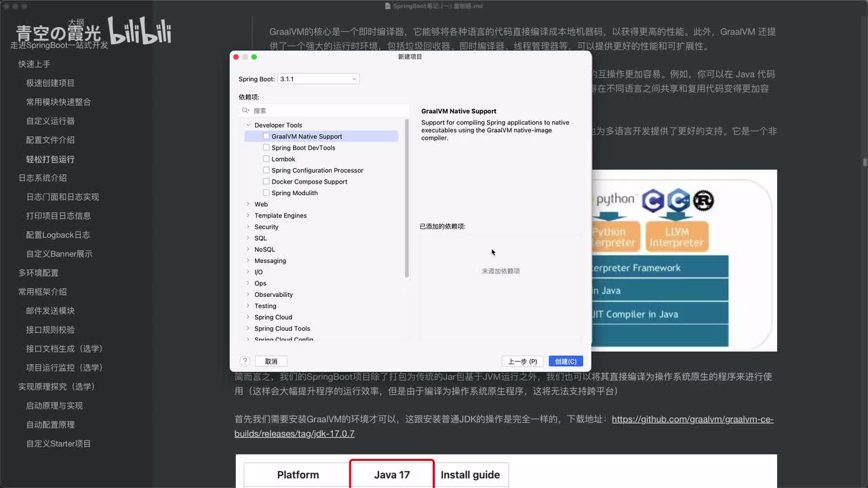
Task: Expand the Testing category
Action: click(248, 306)
